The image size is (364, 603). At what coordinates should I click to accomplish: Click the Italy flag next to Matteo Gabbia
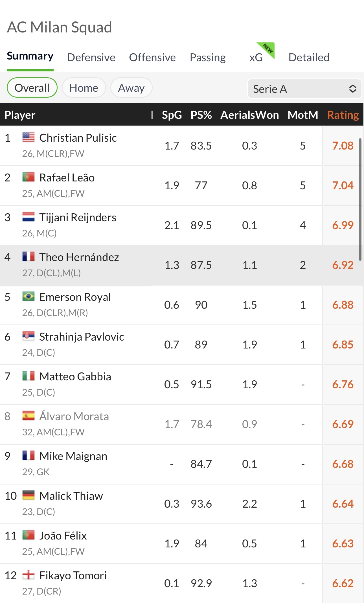pyautogui.click(x=28, y=376)
